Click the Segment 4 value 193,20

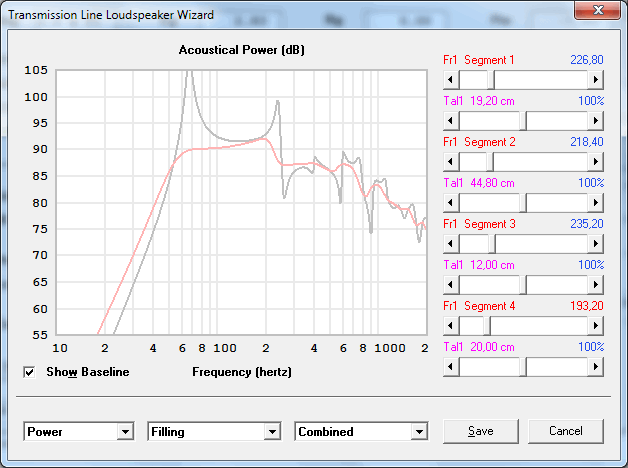pyautogui.click(x=587, y=306)
